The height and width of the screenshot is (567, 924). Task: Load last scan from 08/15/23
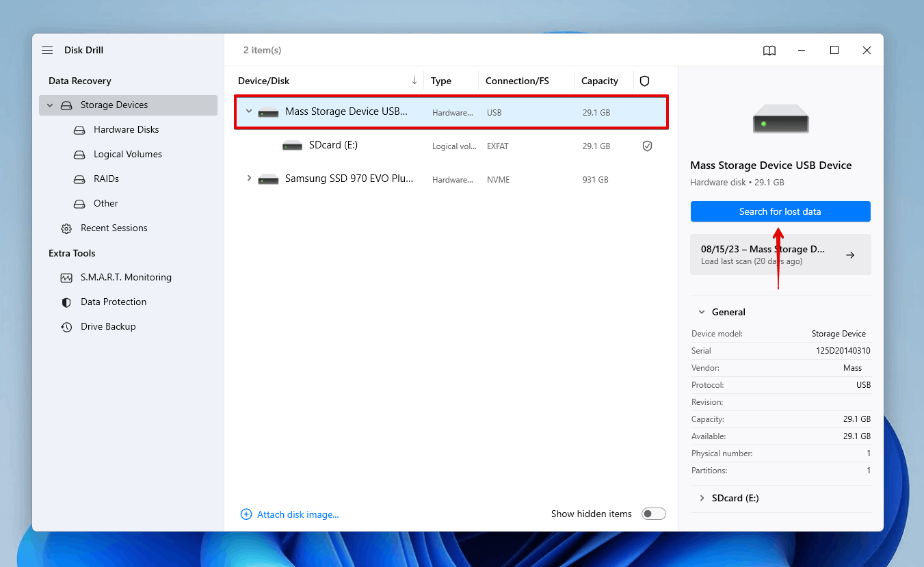point(780,254)
